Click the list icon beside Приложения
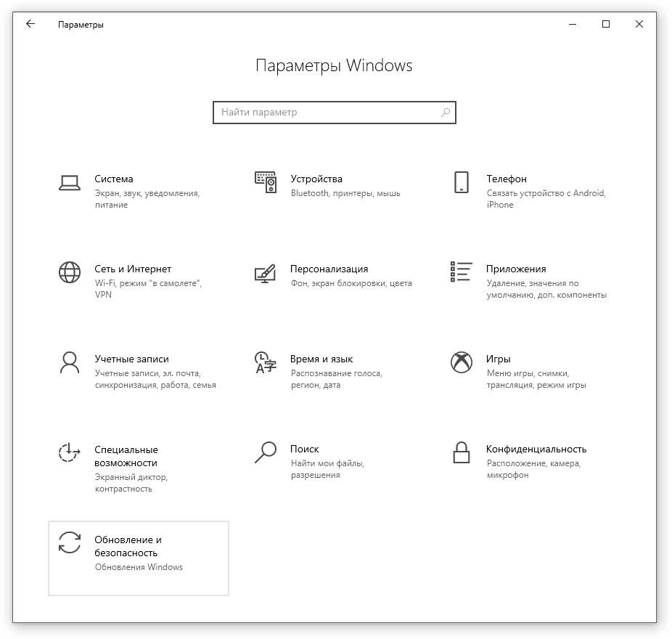Image resolution: width=672 pixels, height=639 pixels. tap(461, 272)
